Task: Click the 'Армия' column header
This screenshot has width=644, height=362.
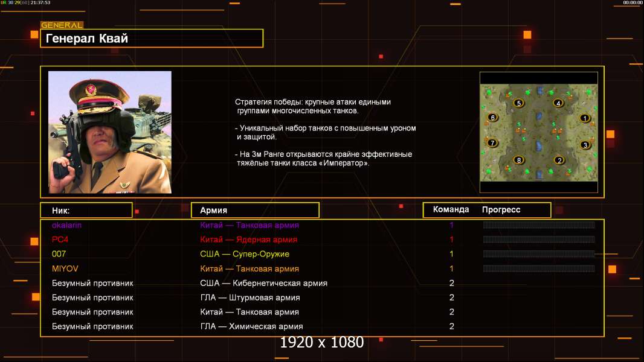Action: (x=255, y=211)
